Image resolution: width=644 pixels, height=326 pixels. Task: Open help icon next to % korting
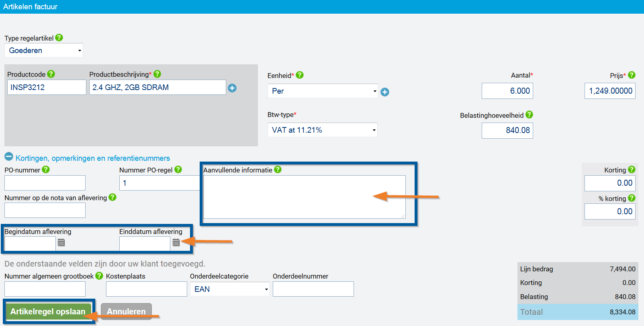[632, 198]
